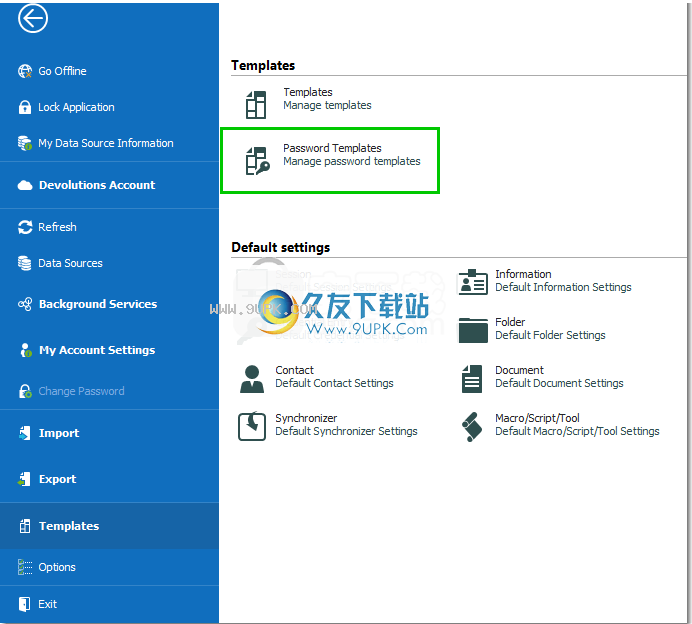Open Default Folder Settings
Image resolution: width=692 pixels, height=624 pixels.
tap(532, 330)
